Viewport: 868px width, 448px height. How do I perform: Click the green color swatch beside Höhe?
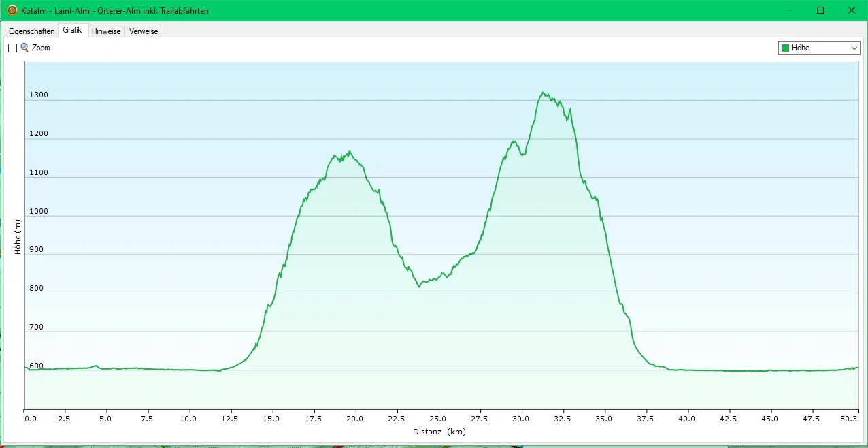(786, 48)
